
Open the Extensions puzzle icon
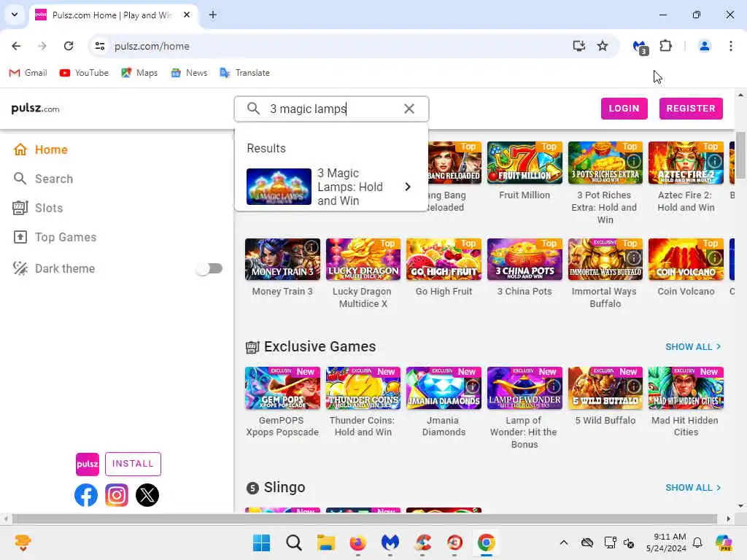tap(665, 46)
